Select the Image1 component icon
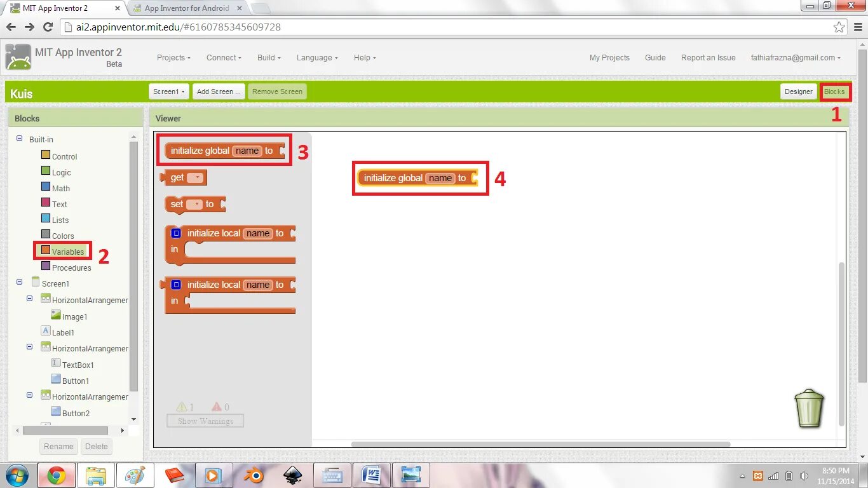868x488 pixels. tap(56, 315)
